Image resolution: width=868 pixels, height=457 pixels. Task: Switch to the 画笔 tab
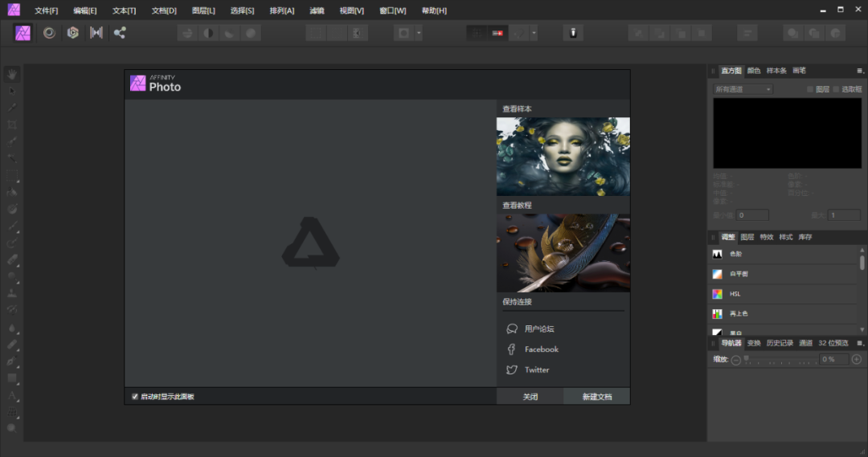800,71
